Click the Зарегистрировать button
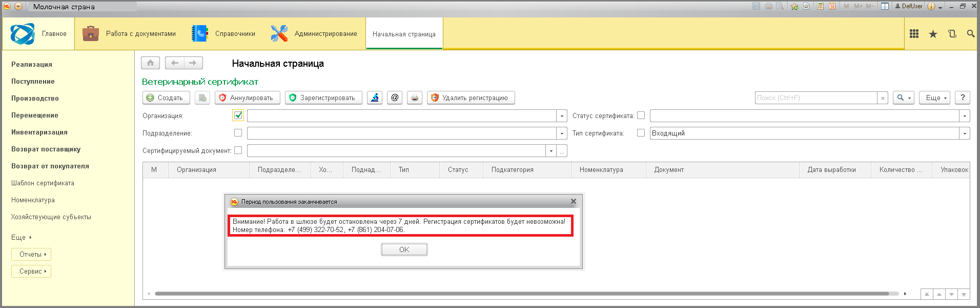This screenshot has height=308, width=980. click(323, 98)
